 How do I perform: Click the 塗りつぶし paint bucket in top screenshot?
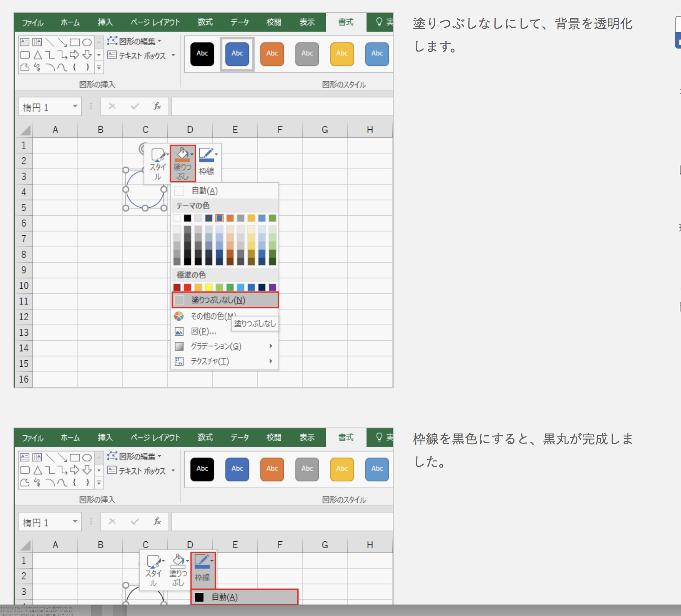point(183,164)
